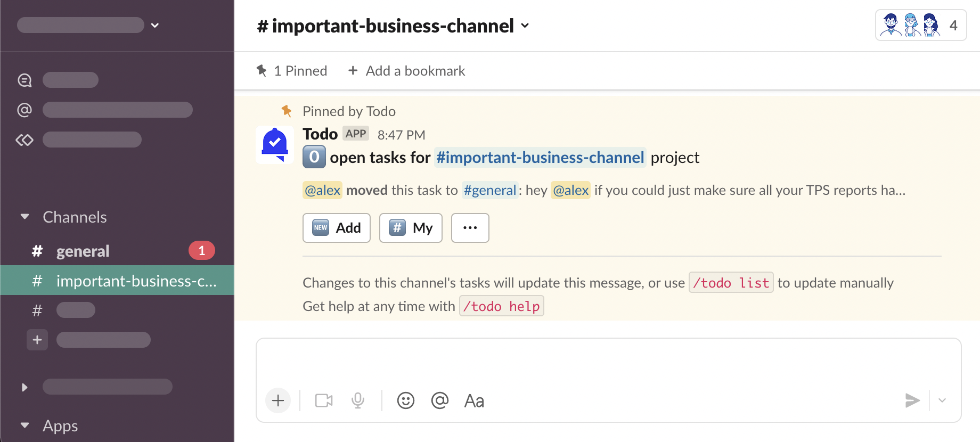The height and width of the screenshot is (442, 980).
Task: Click the plus attachment button in composer
Action: click(278, 400)
